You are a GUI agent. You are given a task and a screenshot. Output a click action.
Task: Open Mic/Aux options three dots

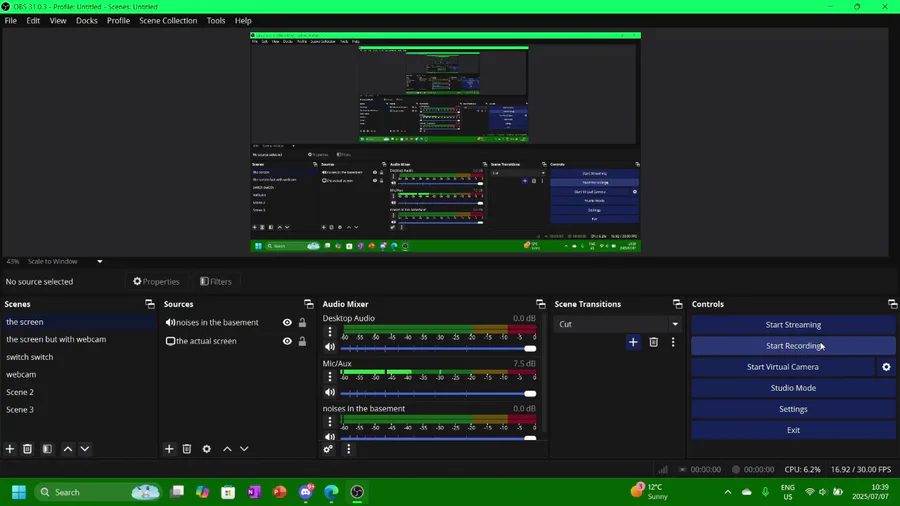point(330,377)
